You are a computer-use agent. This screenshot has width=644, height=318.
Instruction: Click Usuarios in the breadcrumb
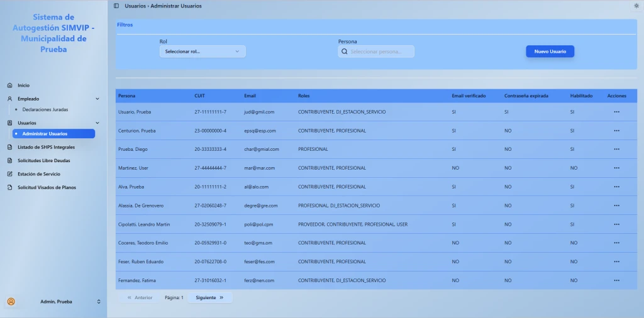pyautogui.click(x=135, y=6)
